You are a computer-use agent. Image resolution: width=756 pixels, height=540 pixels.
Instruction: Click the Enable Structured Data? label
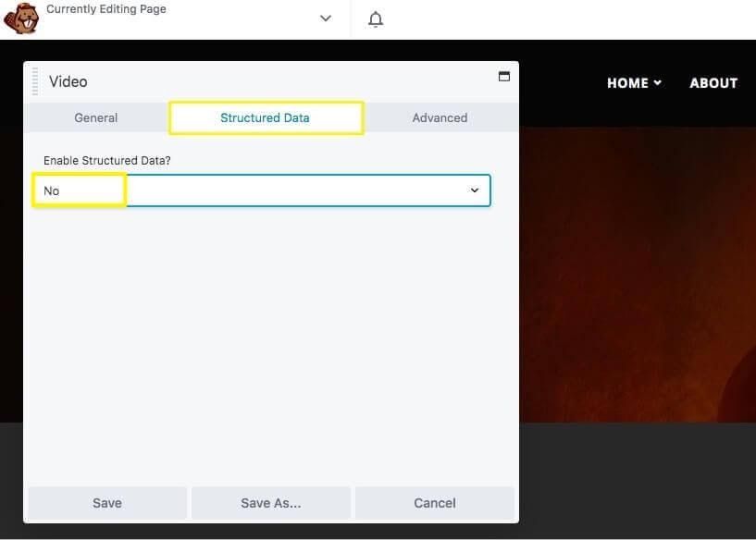point(107,161)
